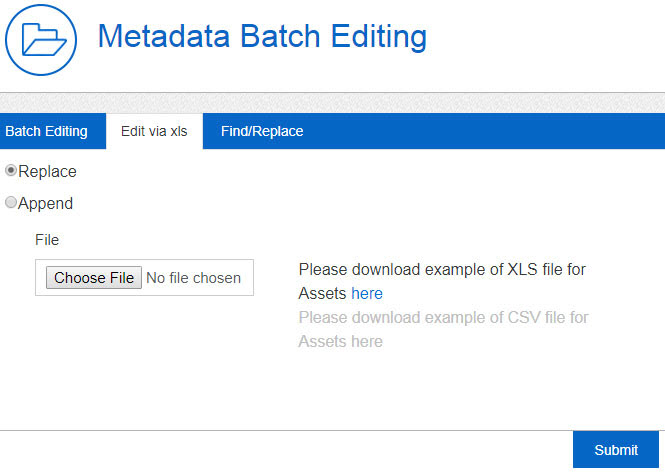The width and height of the screenshot is (665, 474).
Task: Click the Metadata Batch Editing title
Action: click(x=262, y=37)
